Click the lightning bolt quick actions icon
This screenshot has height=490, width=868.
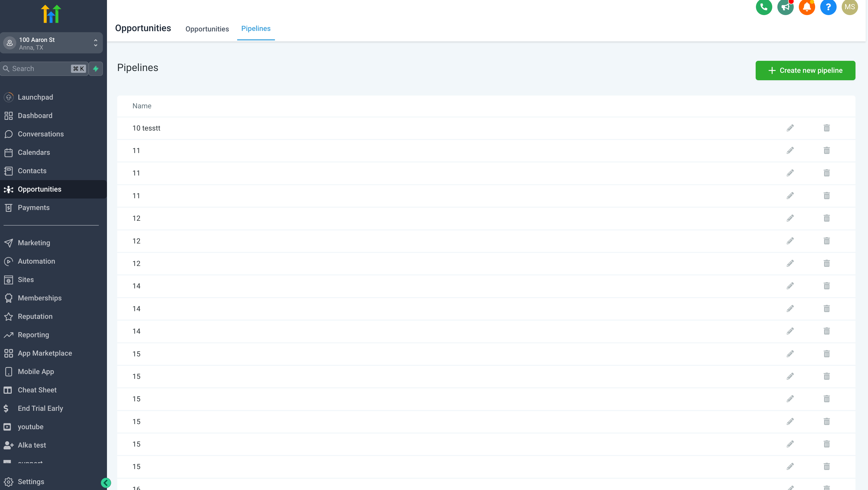pos(96,69)
